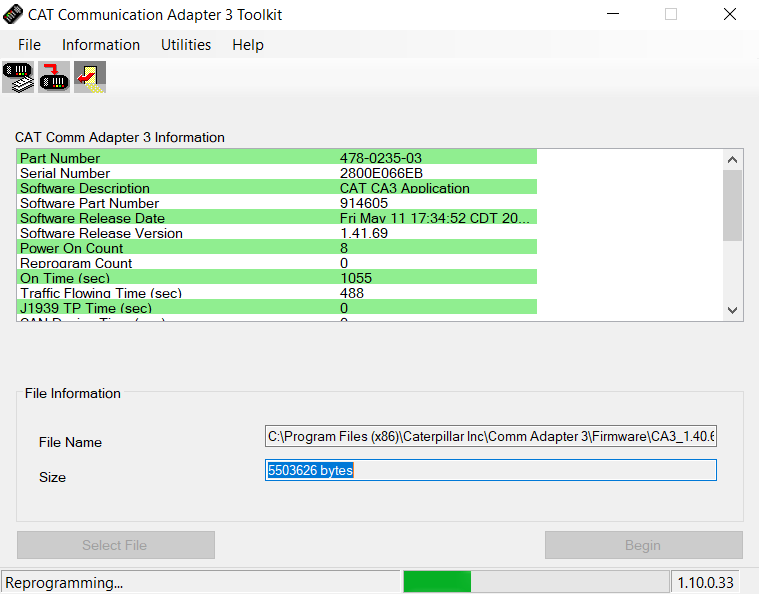Select the Part Number row
The image size is (759, 594).
pos(277,157)
